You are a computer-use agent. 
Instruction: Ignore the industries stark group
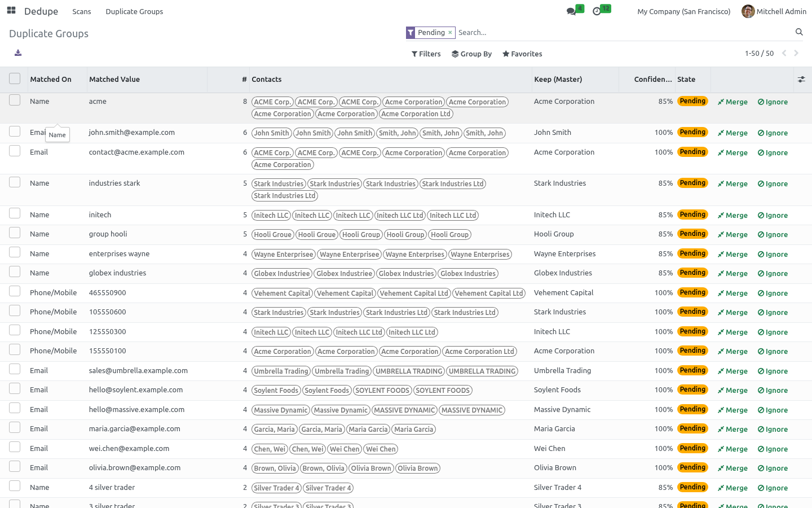click(773, 184)
